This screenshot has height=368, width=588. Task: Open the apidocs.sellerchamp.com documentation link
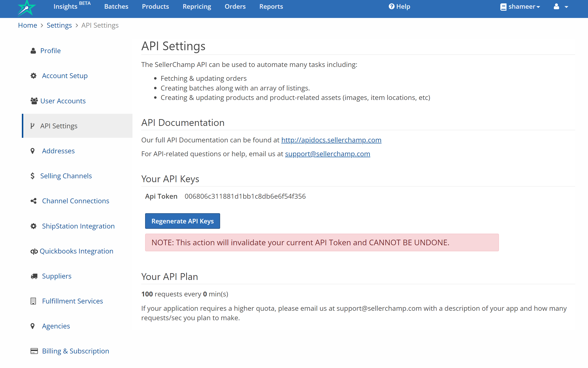[331, 140]
